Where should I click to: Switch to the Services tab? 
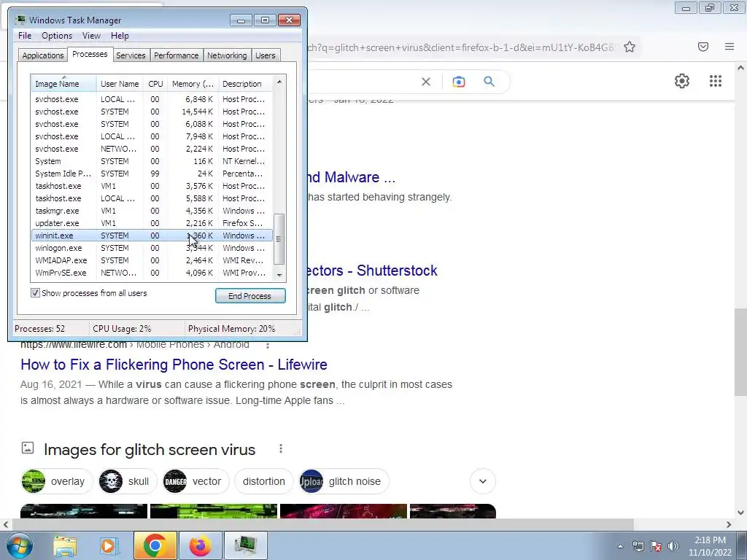131,55
